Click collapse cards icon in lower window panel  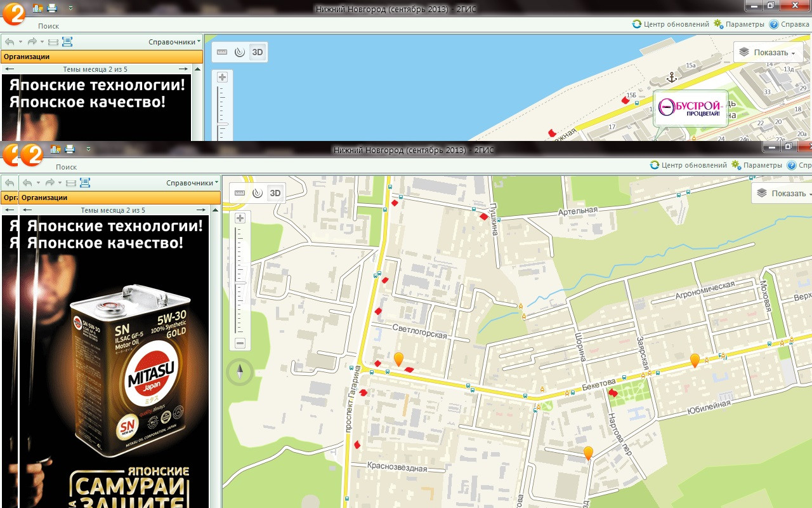[71, 183]
